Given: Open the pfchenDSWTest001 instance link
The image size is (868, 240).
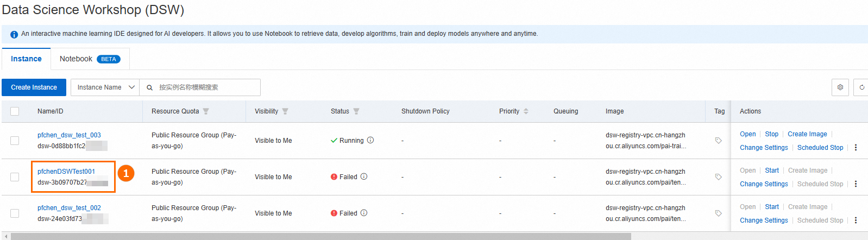Looking at the screenshot, I should point(66,172).
